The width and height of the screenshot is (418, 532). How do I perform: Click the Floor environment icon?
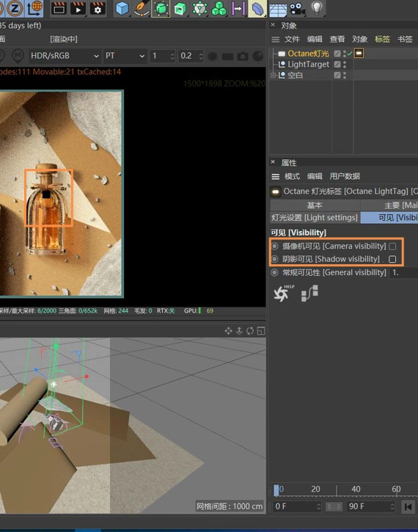coord(278,9)
